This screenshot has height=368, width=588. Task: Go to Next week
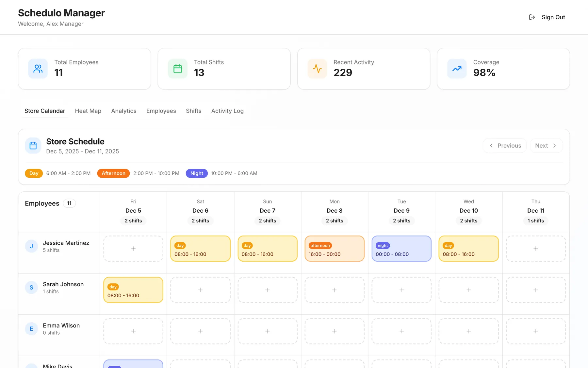point(546,146)
